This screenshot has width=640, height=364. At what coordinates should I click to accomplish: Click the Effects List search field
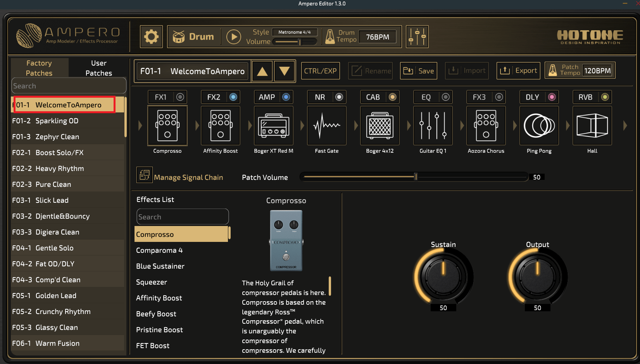click(x=183, y=217)
